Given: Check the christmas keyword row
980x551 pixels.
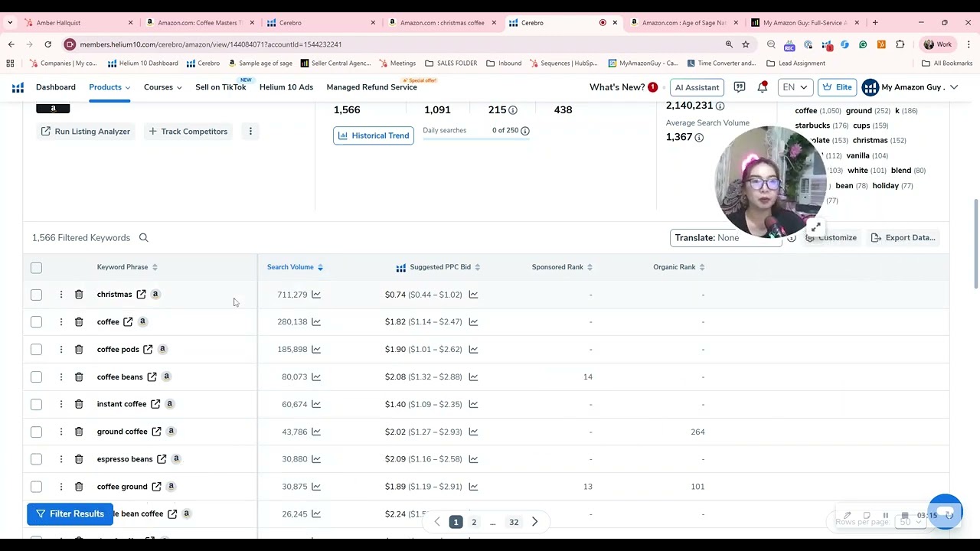Looking at the screenshot, I should coord(36,295).
